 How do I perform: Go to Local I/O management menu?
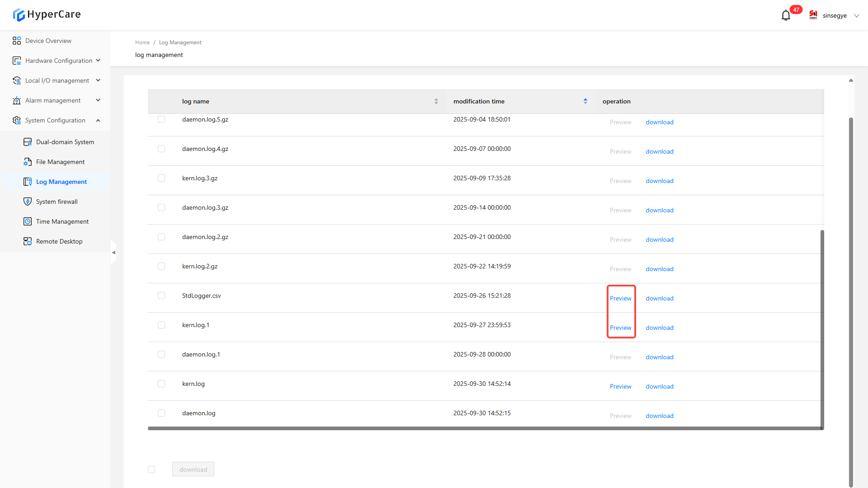(57, 80)
